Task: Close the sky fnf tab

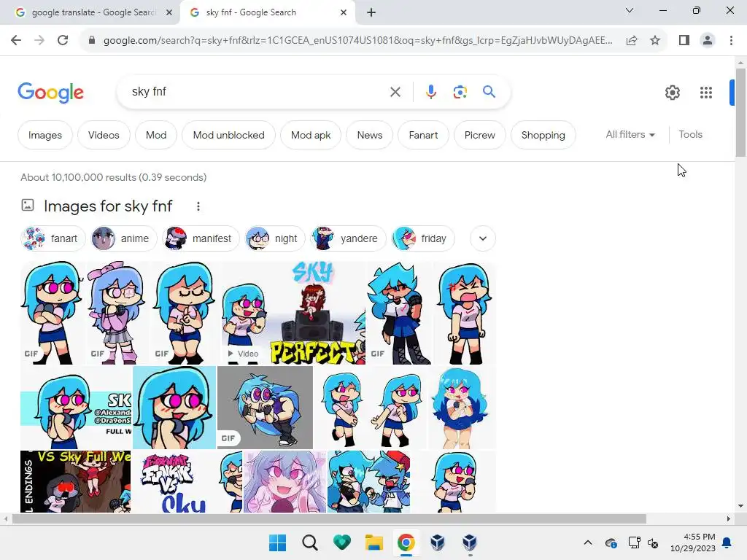Action: 344,13
